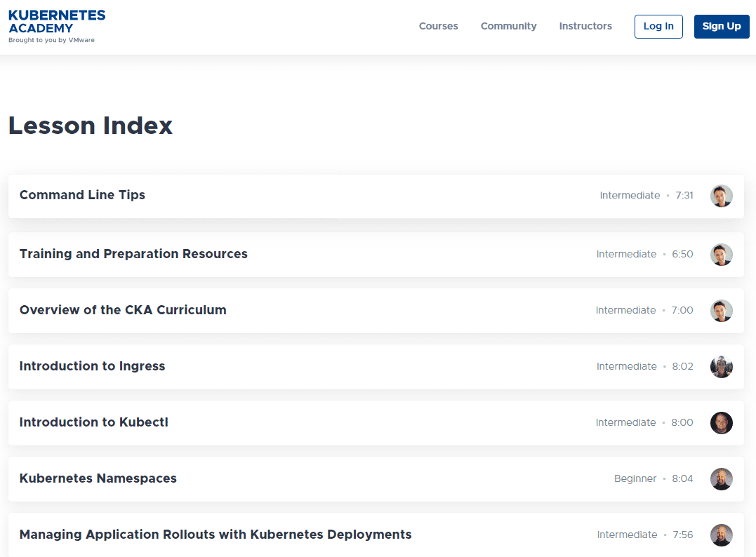This screenshot has height=557, width=756.
Task: Select the Overview of the CKA Curriculum lesson
Action: (x=124, y=310)
